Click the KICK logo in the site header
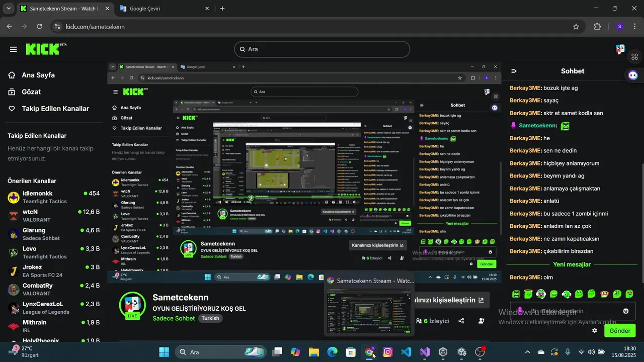This screenshot has height=362, width=644. pos(46,49)
